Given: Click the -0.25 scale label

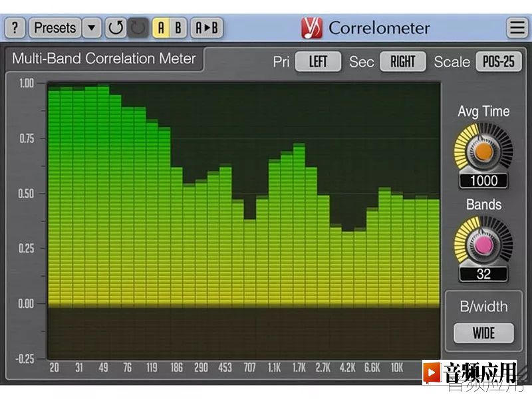Looking at the screenshot, I should coord(25,358).
